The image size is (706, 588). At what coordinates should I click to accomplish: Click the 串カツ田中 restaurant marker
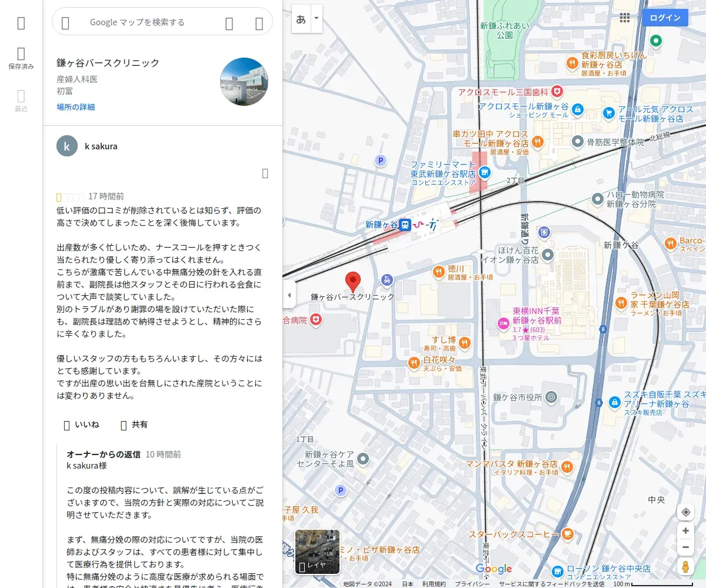537,141
